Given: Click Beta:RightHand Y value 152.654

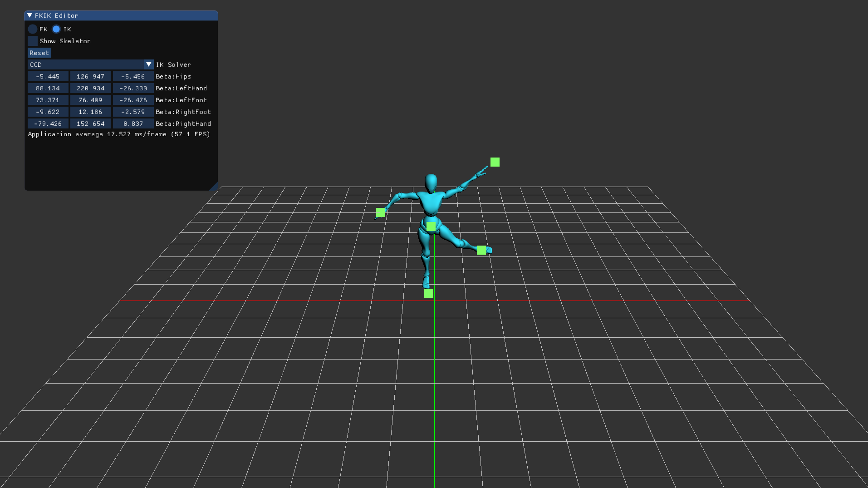Looking at the screenshot, I should tap(91, 123).
